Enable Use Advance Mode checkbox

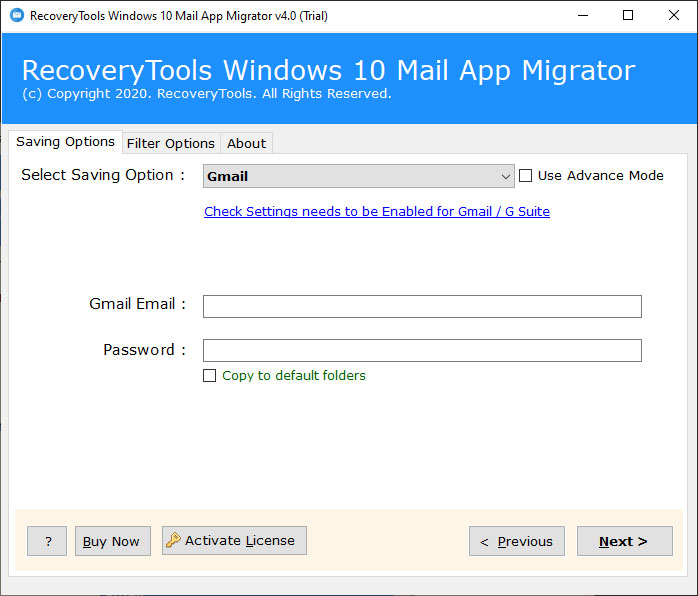pyautogui.click(x=525, y=176)
